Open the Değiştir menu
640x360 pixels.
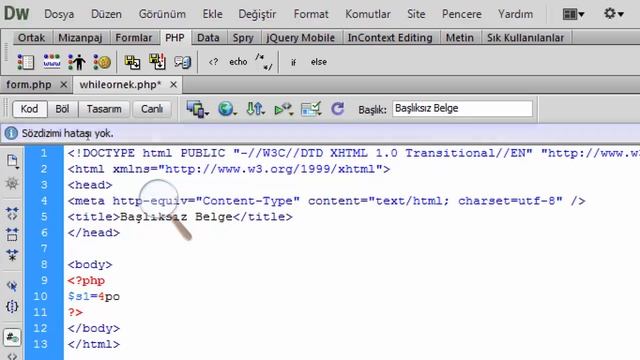[257, 14]
